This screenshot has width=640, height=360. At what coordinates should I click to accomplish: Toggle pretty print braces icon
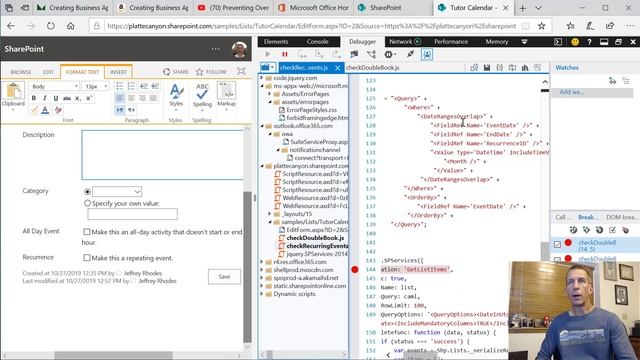(x=499, y=68)
